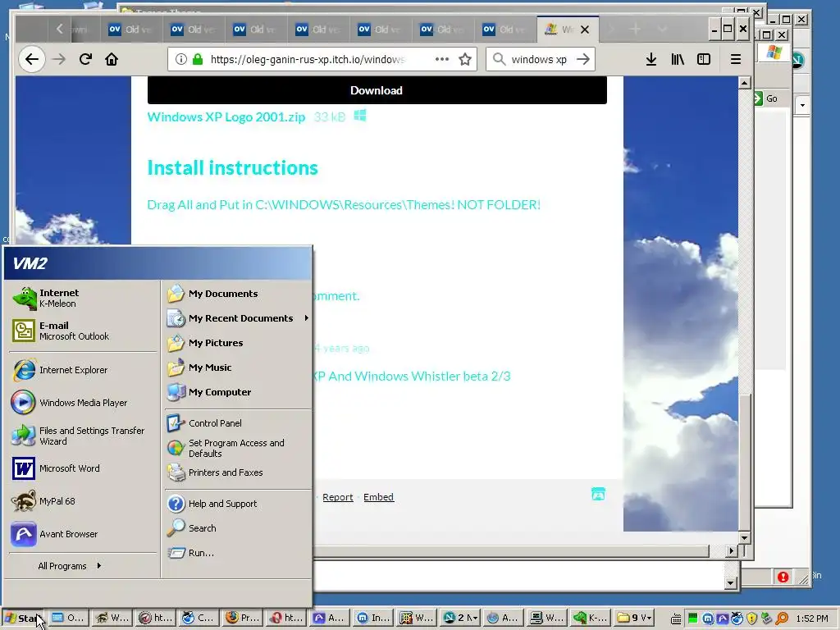Viewport: 840px width, 630px height.
Task: Click the URL address field
Action: pyautogui.click(x=308, y=59)
